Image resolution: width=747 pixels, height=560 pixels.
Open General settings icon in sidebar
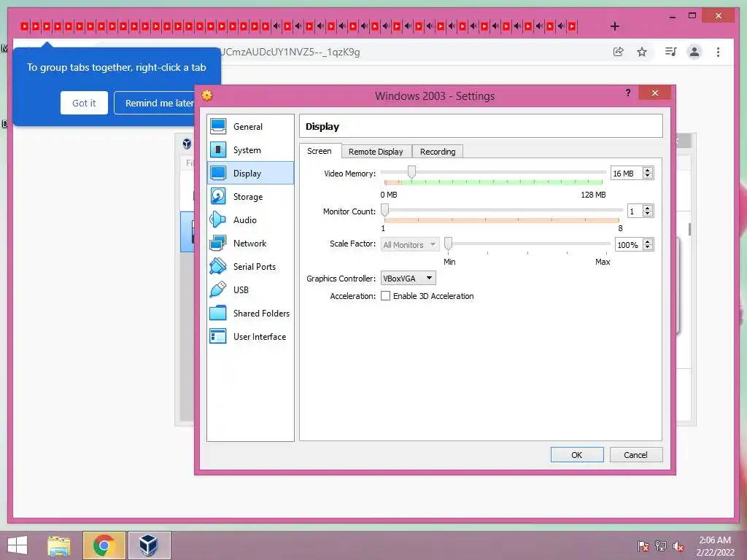pos(218,126)
